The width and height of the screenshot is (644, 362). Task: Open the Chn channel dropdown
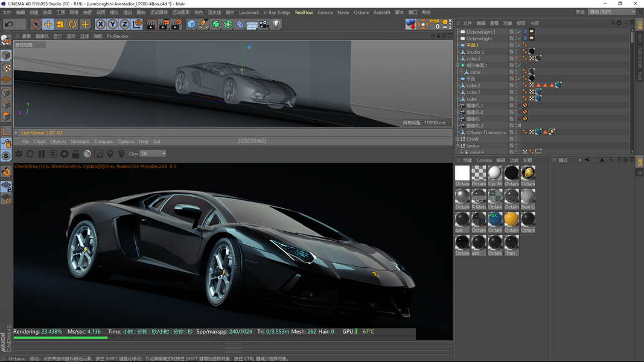153,154
